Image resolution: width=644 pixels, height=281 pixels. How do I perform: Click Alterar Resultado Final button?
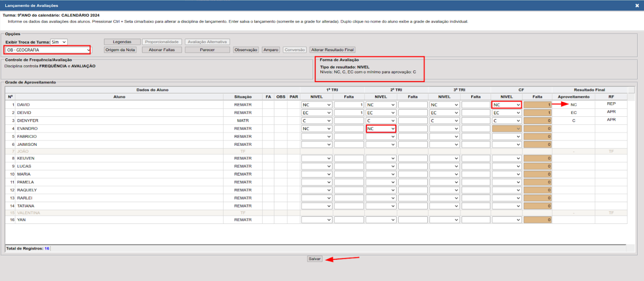[x=333, y=50]
